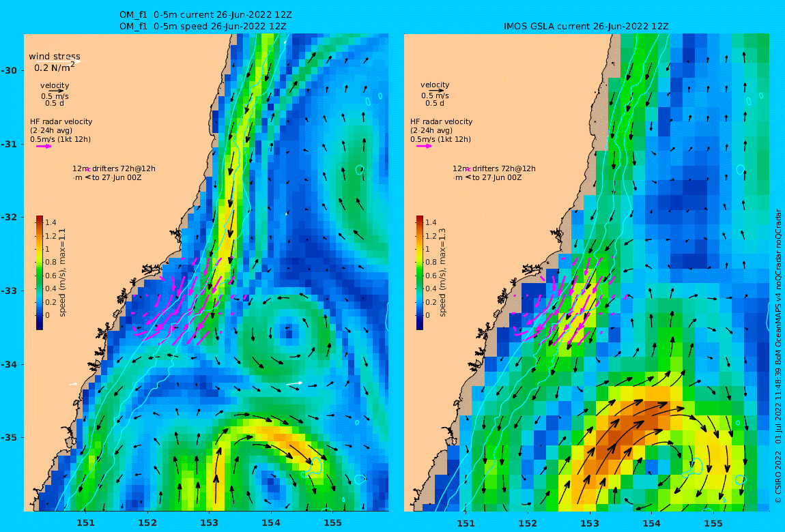Click the '-34' latitude axis label
Screen dimensions: 785x532
tap(8, 364)
